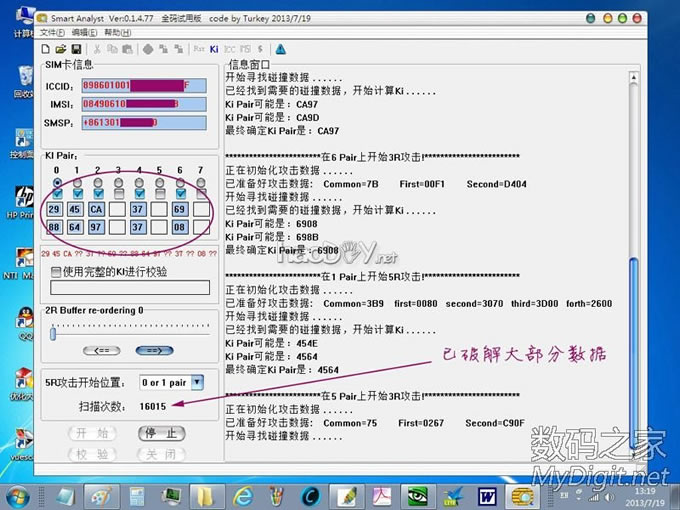Toggle the checkbox under pair 2

tap(98, 194)
